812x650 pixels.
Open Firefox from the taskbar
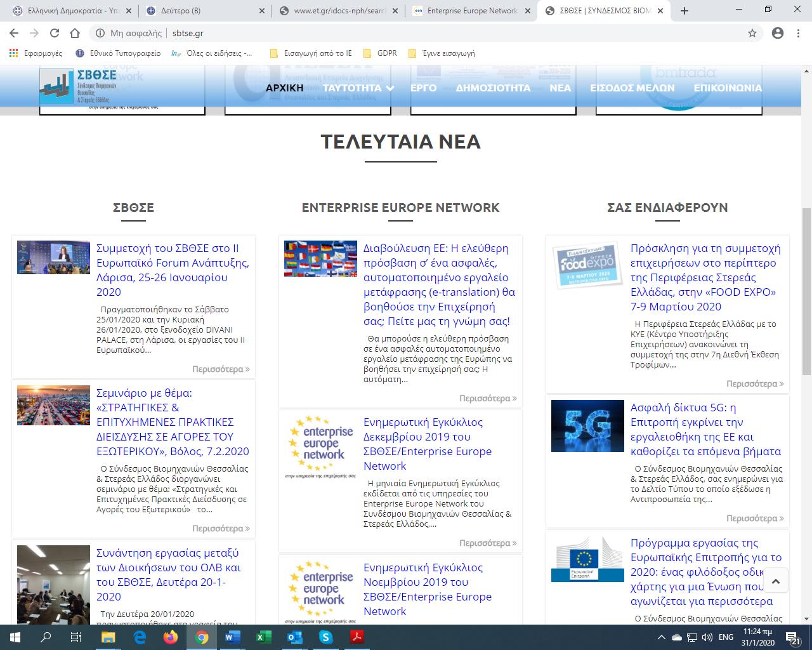(x=171, y=637)
